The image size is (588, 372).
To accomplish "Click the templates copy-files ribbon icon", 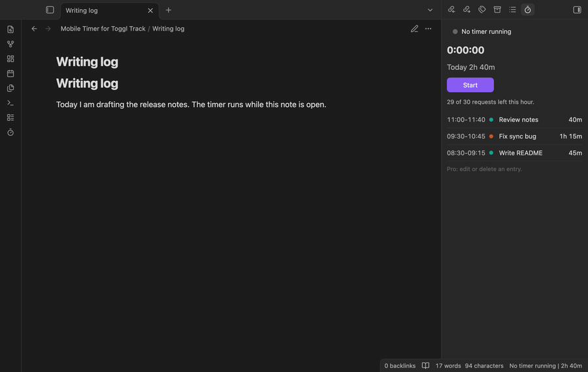I will click(x=10, y=88).
